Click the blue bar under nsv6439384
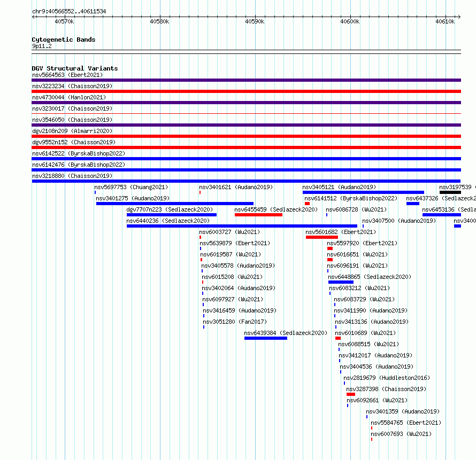 click(266, 338)
